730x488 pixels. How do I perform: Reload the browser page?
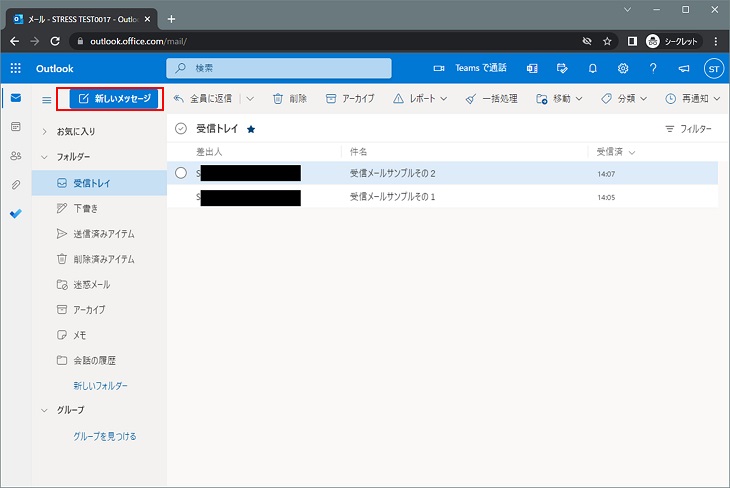click(55, 41)
